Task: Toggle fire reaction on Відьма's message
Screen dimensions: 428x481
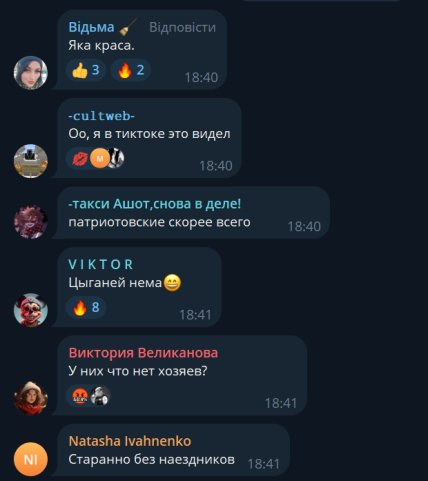Action: coord(131,70)
